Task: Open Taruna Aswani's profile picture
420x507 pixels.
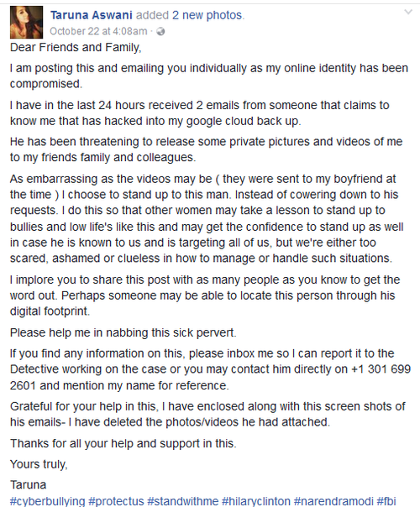Action: point(27,23)
